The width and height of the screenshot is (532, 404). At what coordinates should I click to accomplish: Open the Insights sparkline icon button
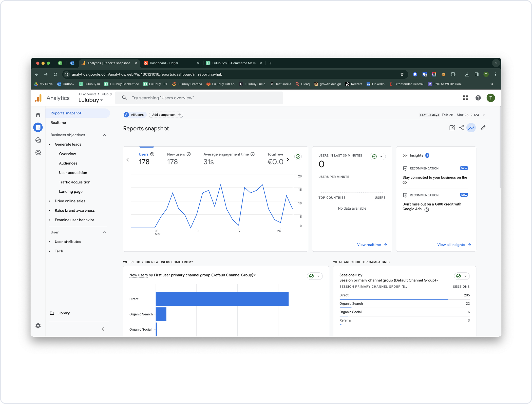471,128
